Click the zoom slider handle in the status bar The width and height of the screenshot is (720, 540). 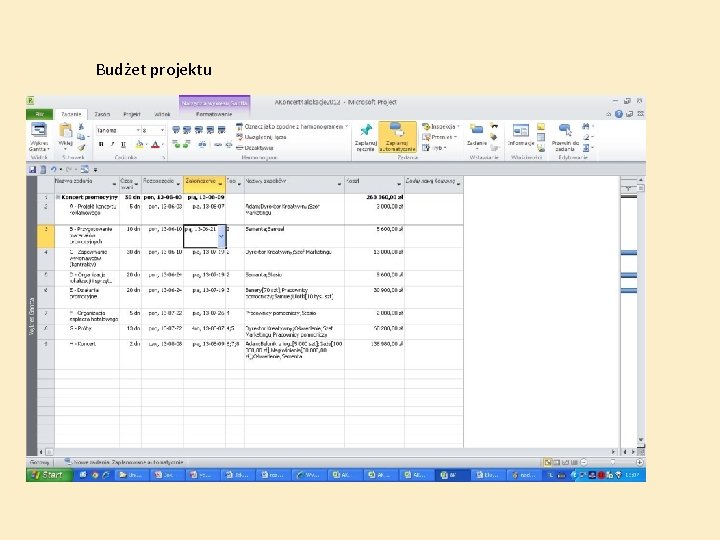coord(612,462)
